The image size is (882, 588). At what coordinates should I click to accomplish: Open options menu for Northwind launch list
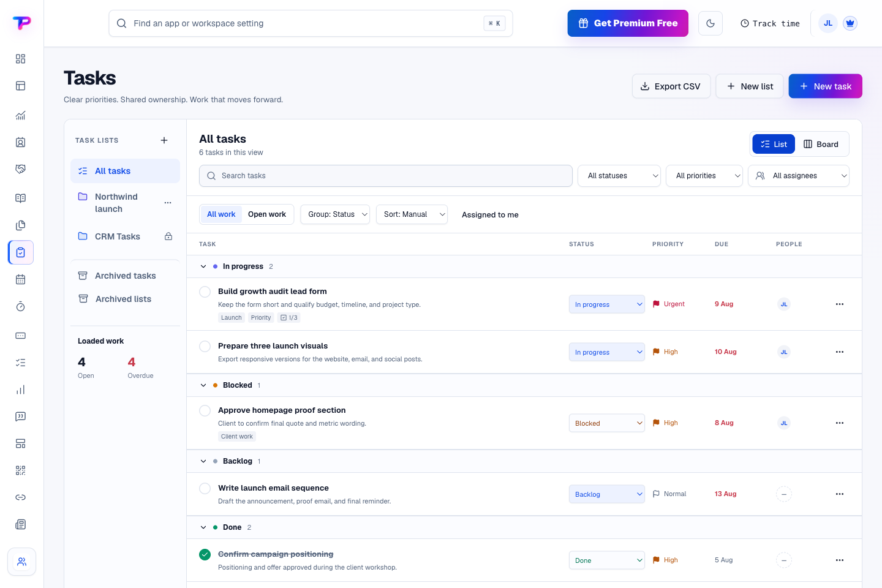coord(168,203)
